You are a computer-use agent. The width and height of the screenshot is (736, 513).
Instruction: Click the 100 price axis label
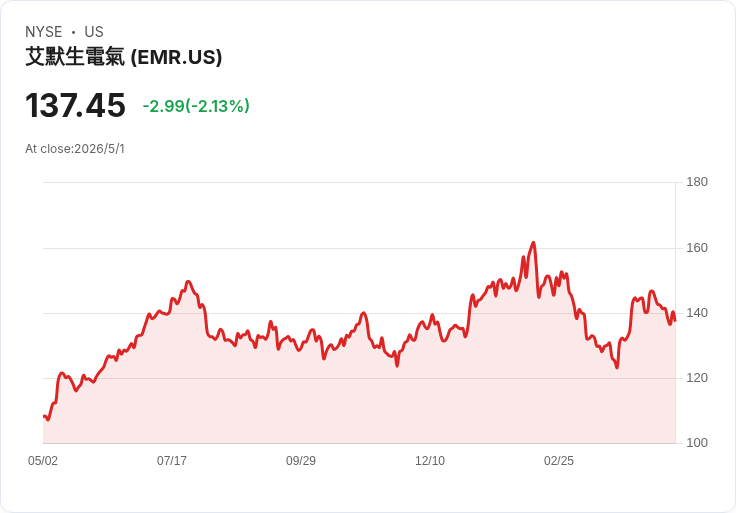click(697, 443)
